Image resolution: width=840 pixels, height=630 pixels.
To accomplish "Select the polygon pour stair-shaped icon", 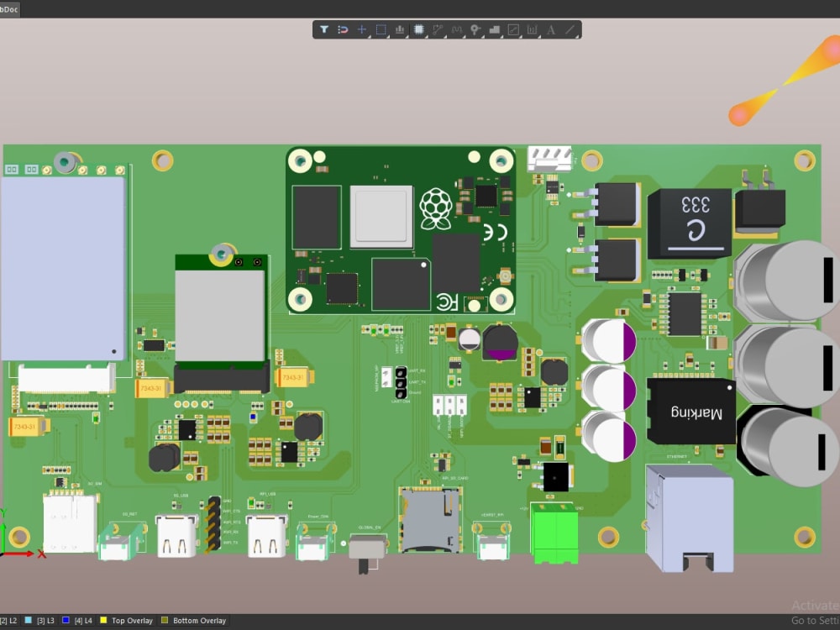I will 495,29.
